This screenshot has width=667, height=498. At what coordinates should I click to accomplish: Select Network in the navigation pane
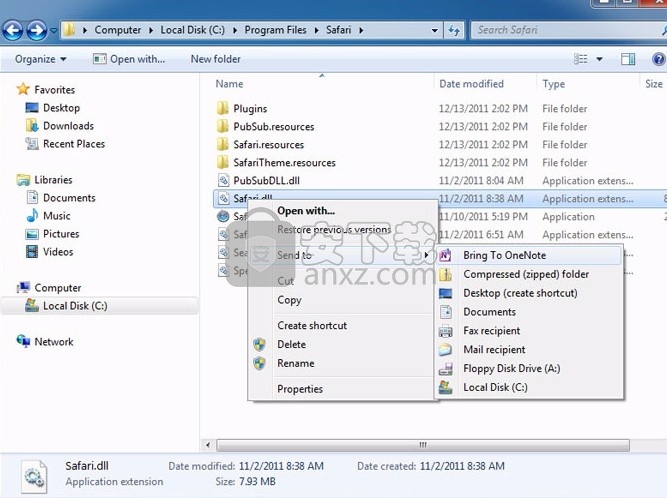pyautogui.click(x=54, y=342)
